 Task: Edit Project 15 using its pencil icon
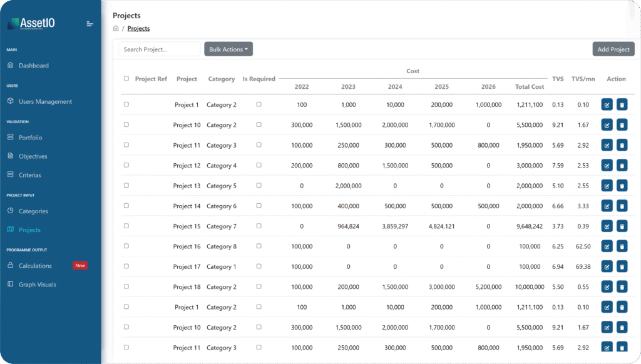click(607, 226)
